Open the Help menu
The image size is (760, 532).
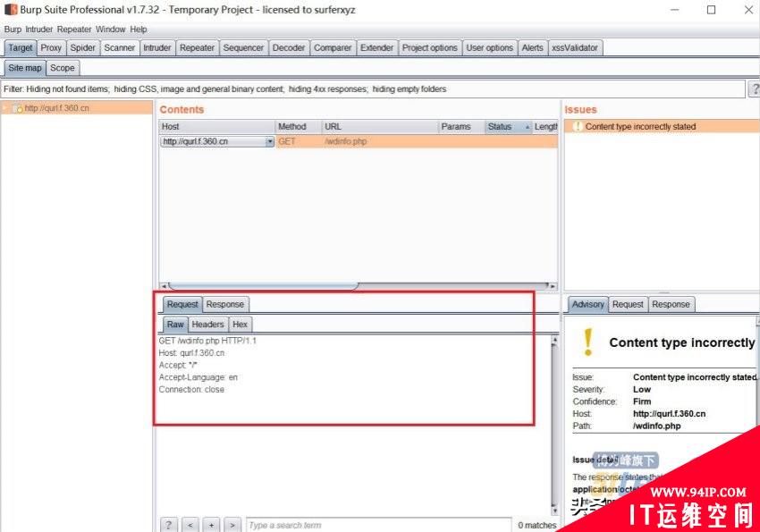(x=138, y=30)
